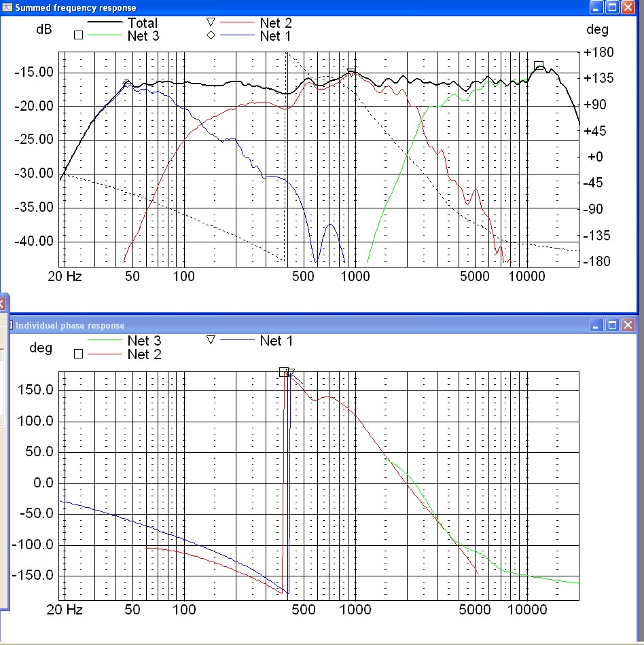Click Net 3 legend label in phase plot
Viewport: 644px width, 645px height.
(145, 341)
